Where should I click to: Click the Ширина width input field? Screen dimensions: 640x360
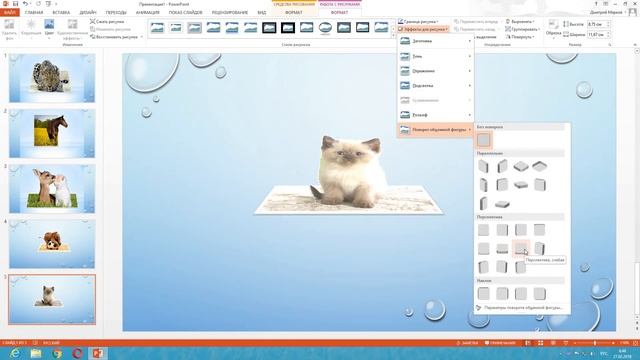[x=598, y=35]
